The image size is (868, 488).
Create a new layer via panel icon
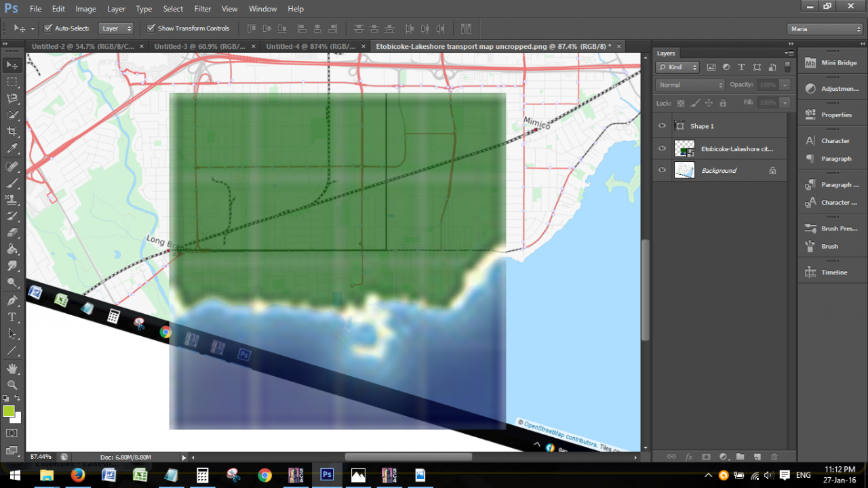(x=757, y=457)
